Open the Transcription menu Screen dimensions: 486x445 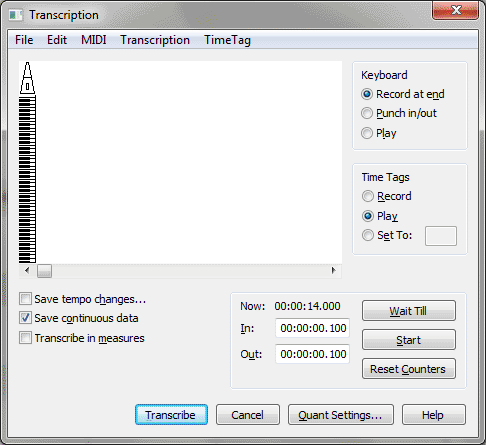click(x=155, y=40)
